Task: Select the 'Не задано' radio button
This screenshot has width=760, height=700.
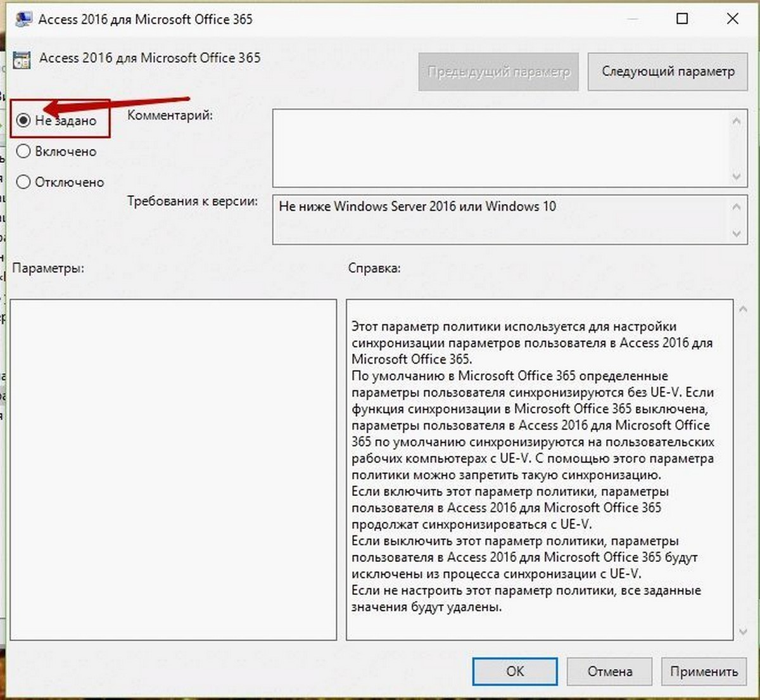Action: (23, 120)
